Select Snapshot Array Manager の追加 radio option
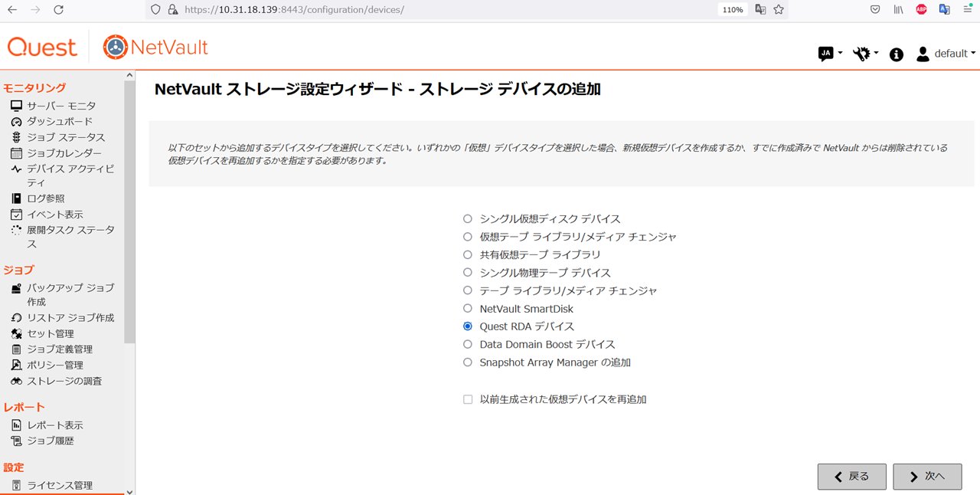 click(468, 362)
